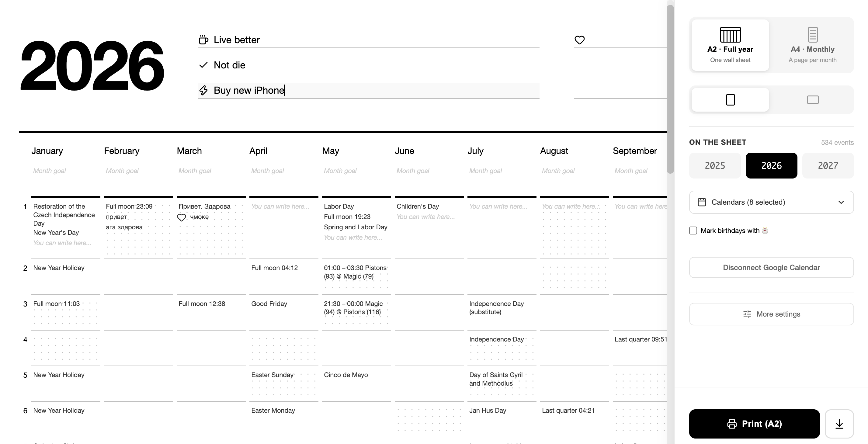Click the download icon button
Screen dimensions: 868x444
pyautogui.click(x=839, y=424)
